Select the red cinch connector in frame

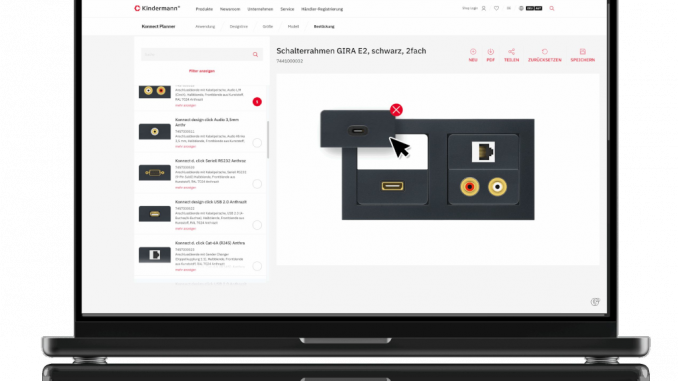(x=470, y=187)
